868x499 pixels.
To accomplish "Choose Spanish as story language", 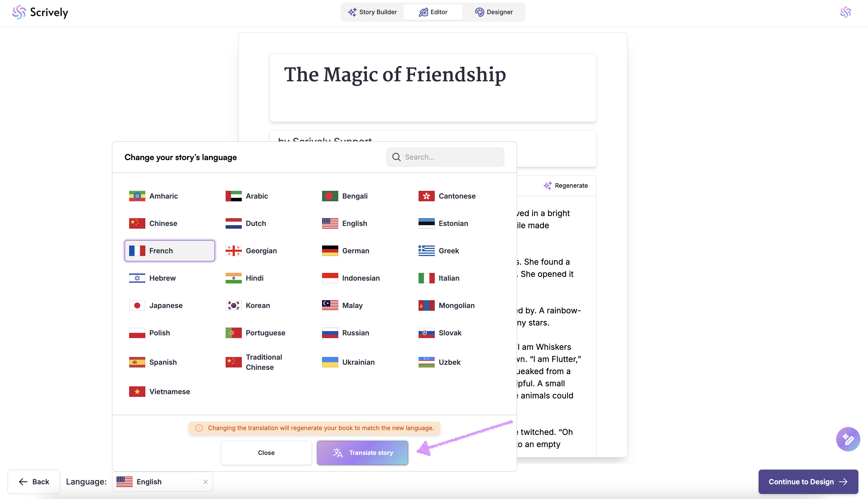I will pos(163,362).
